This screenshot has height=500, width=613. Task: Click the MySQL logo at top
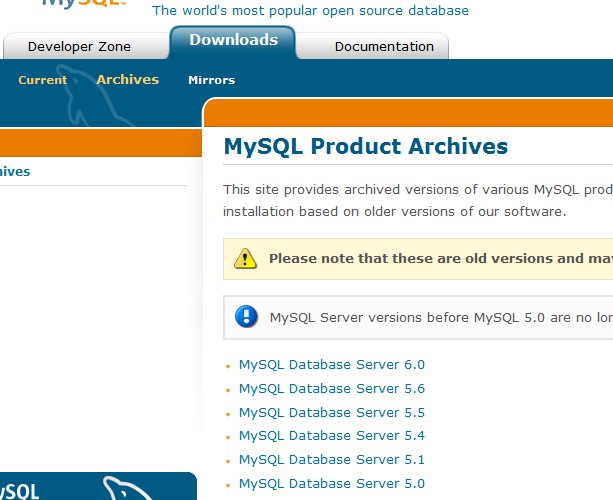84,4
